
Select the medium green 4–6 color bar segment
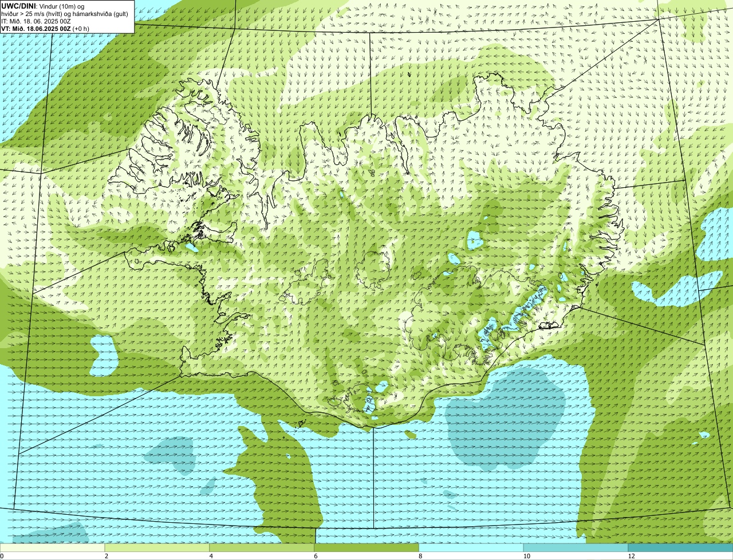tap(262, 548)
